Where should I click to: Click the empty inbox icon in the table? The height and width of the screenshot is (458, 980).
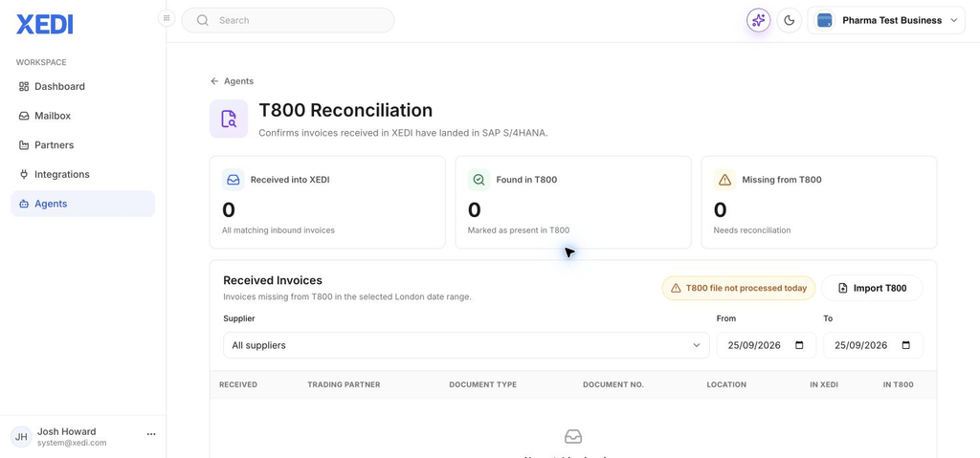click(573, 436)
